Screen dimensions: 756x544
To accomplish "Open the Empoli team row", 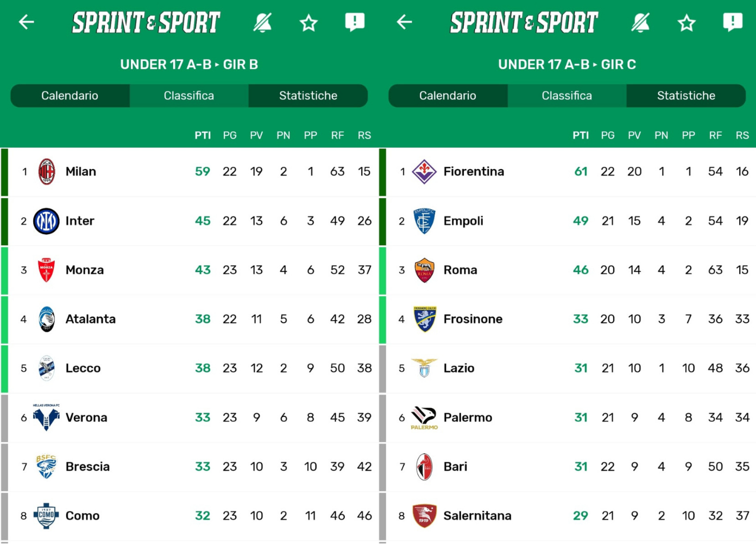I will [567, 221].
